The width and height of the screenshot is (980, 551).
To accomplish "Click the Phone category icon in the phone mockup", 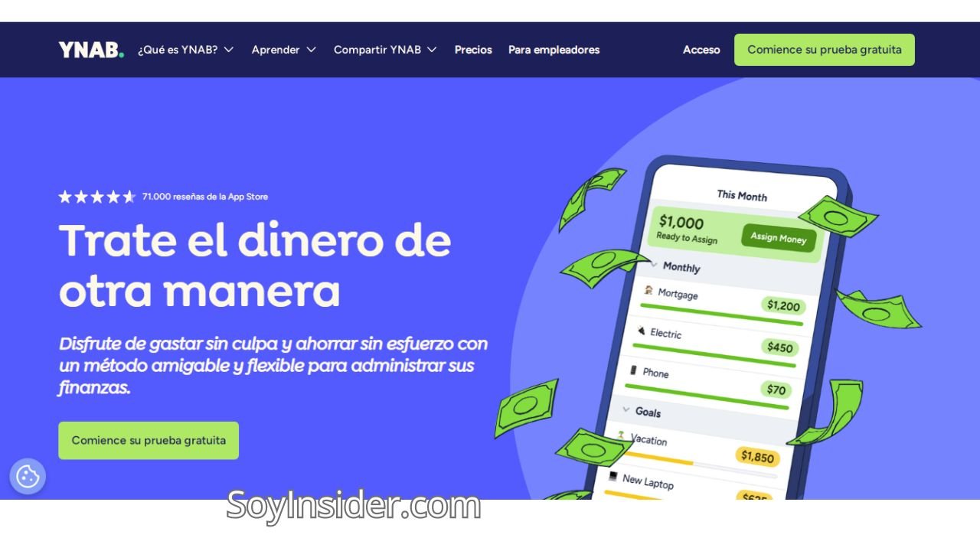I will tap(633, 370).
